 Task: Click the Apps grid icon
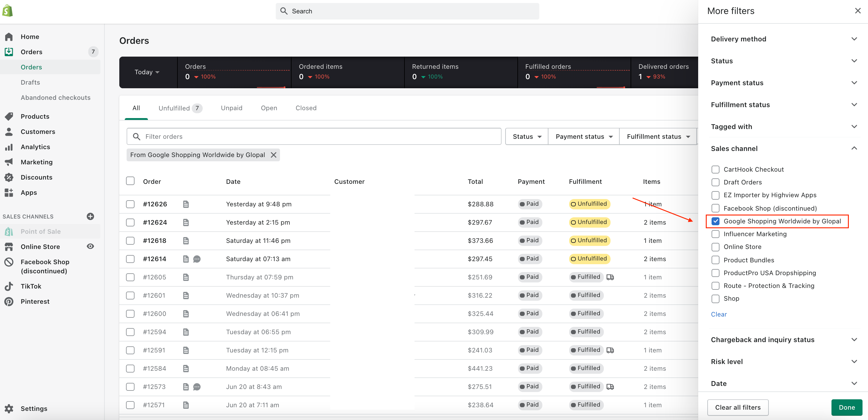pyautogui.click(x=9, y=192)
